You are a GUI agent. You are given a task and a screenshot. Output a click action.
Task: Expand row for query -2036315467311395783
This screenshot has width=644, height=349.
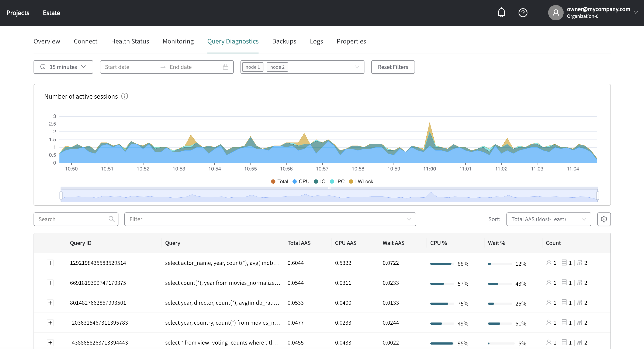click(50, 323)
